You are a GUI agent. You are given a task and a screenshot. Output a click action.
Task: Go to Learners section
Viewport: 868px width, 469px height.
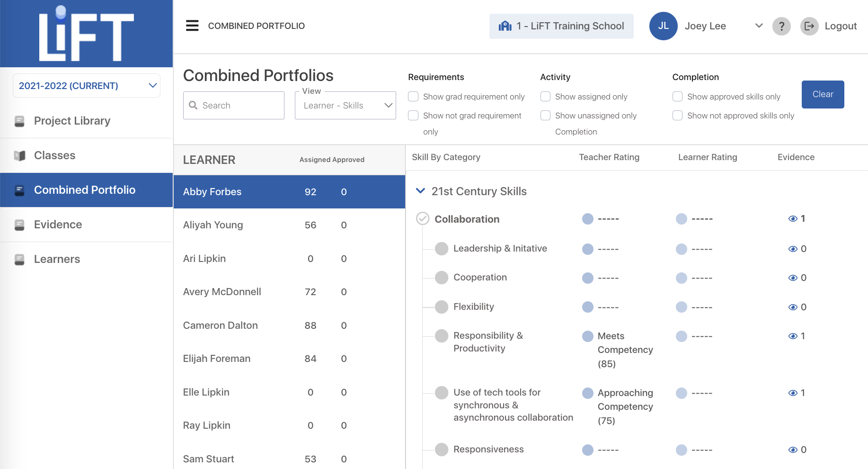pyautogui.click(x=87, y=260)
